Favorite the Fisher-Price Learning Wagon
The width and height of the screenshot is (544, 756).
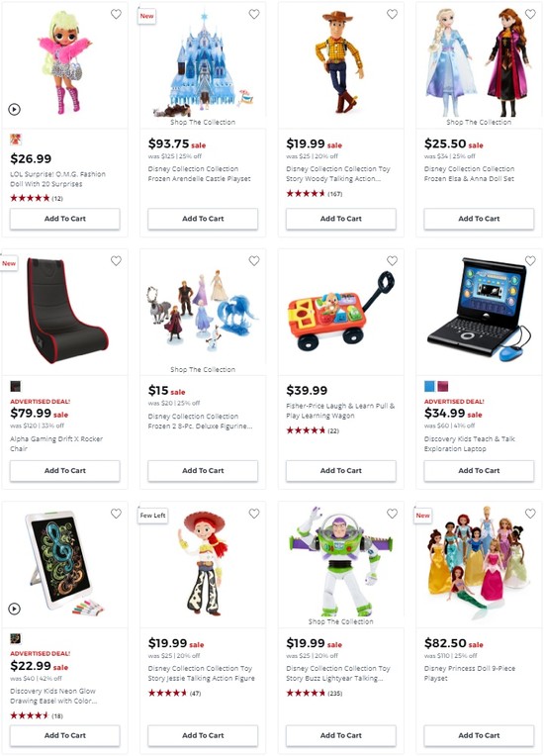click(x=393, y=261)
